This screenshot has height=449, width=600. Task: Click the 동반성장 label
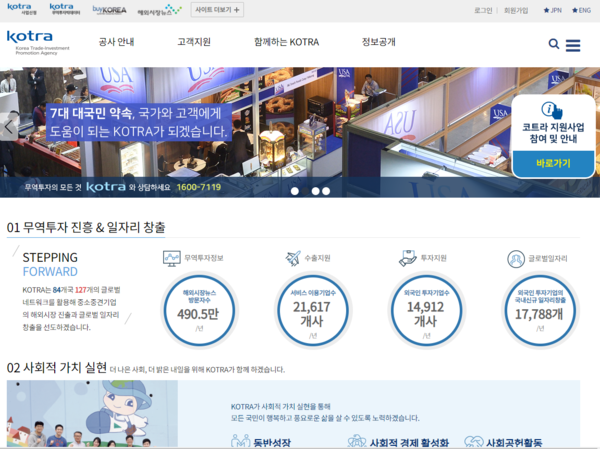[x=272, y=443]
